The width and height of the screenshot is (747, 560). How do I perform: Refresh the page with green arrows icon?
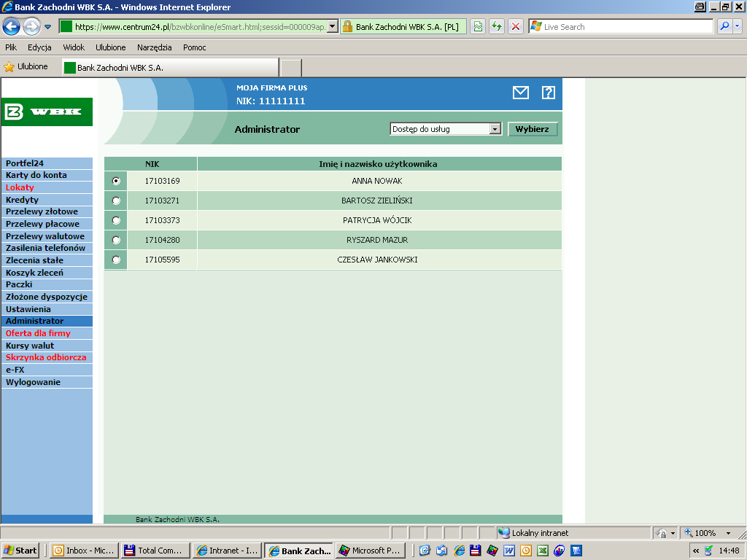coord(496,27)
